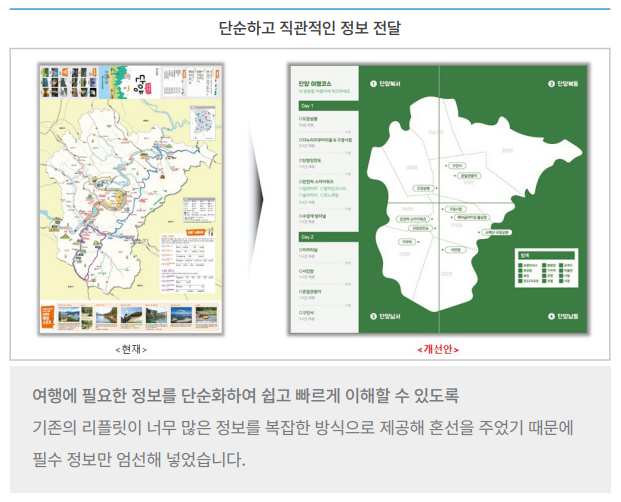Click the 범례 legend box on the map

coord(548,270)
